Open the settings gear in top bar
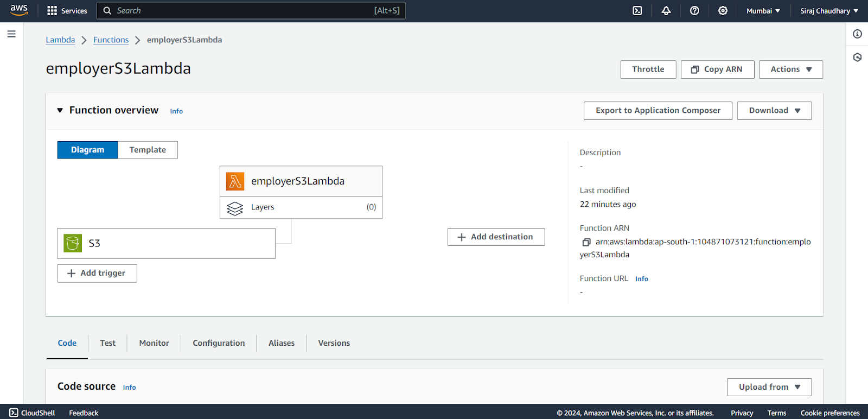Screen dimensions: 868x419 [x=723, y=11]
